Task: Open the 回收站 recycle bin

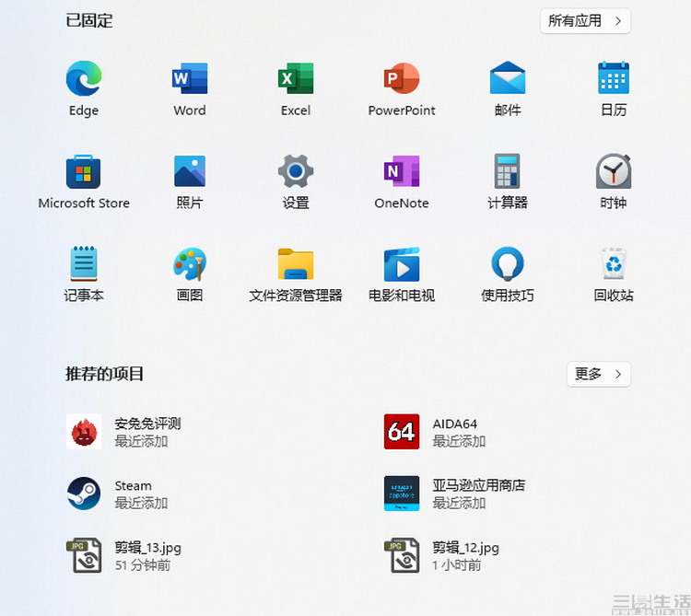Action: tap(614, 263)
